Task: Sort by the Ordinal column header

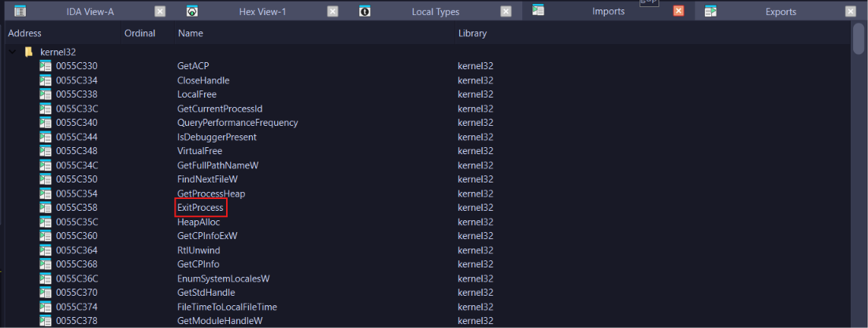Action: pyautogui.click(x=140, y=33)
